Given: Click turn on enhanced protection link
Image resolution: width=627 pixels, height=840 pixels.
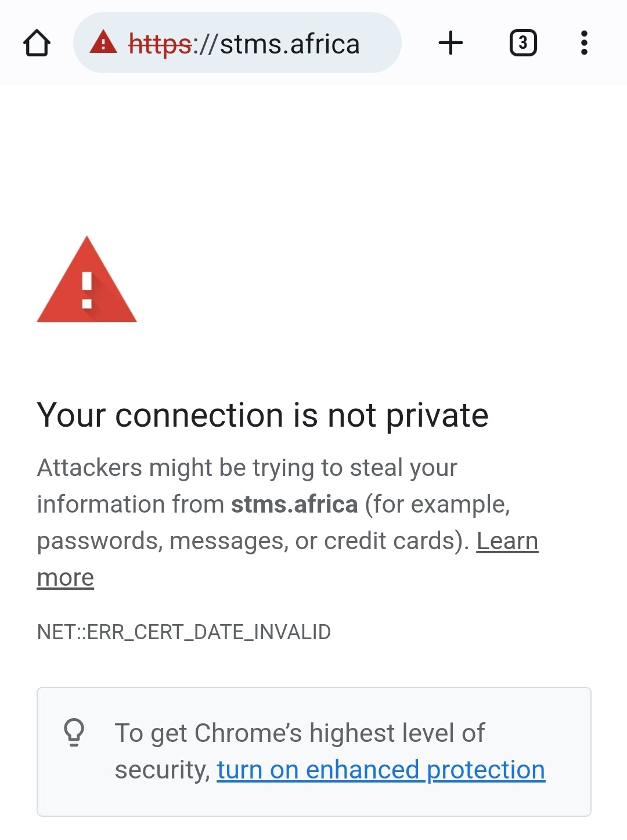Looking at the screenshot, I should 381,770.
